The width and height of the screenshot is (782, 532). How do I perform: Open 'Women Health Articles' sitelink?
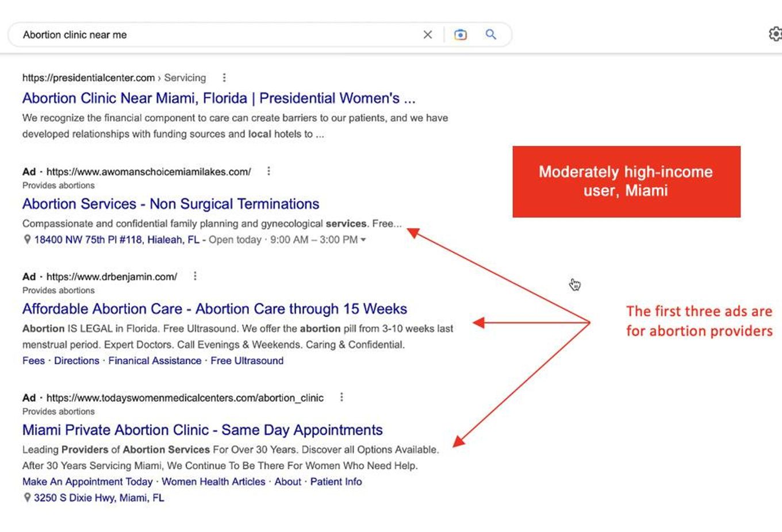(x=213, y=481)
